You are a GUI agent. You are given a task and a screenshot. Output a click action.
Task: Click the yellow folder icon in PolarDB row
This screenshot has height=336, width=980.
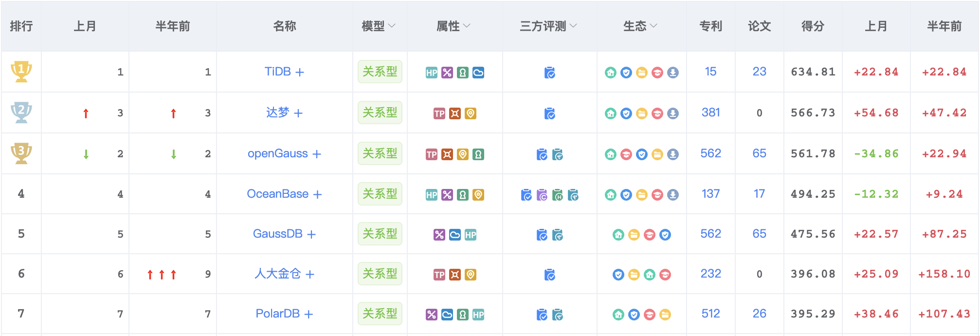tap(665, 315)
